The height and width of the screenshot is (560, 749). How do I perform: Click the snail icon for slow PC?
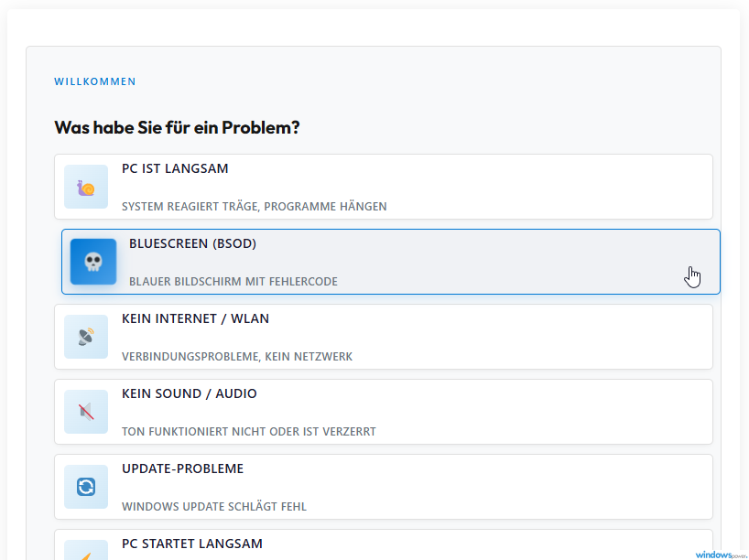pyautogui.click(x=86, y=187)
